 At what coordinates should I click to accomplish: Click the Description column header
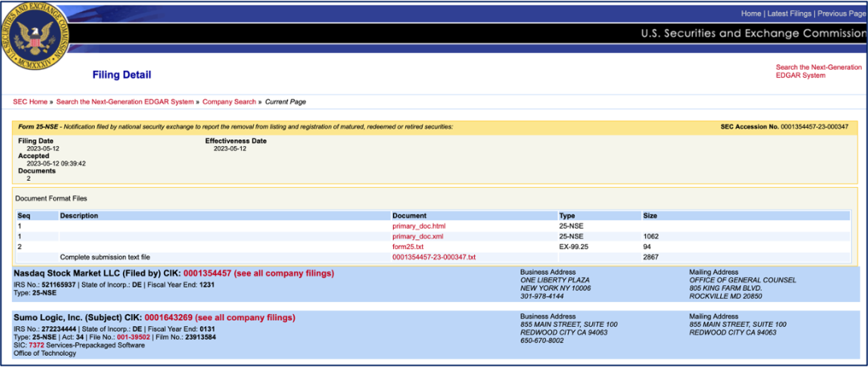pyautogui.click(x=79, y=215)
